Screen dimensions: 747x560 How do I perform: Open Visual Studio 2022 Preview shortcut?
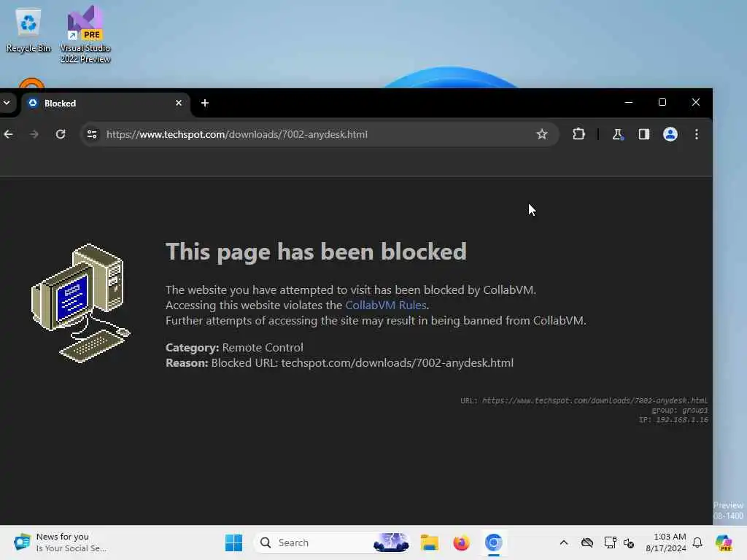click(85, 34)
